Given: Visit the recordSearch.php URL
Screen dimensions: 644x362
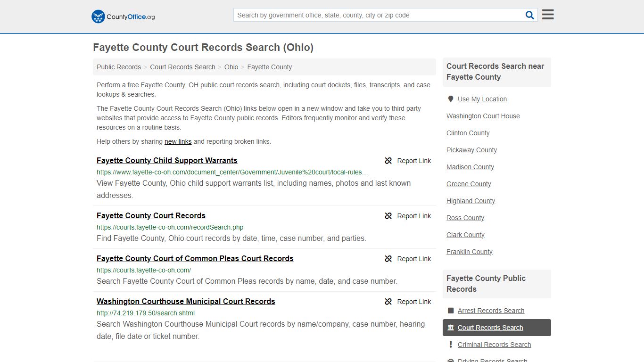Looking at the screenshot, I should 170,227.
